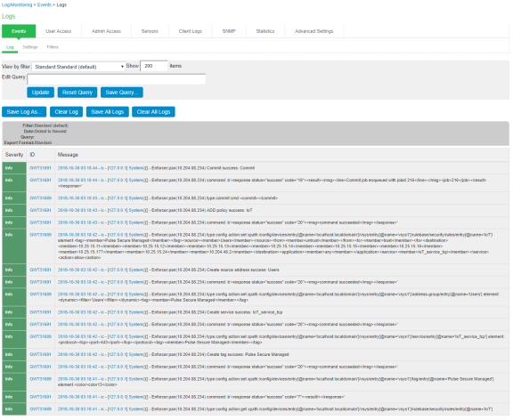Open the User Access tab
The width and height of the screenshot is (513, 420).
point(58,31)
